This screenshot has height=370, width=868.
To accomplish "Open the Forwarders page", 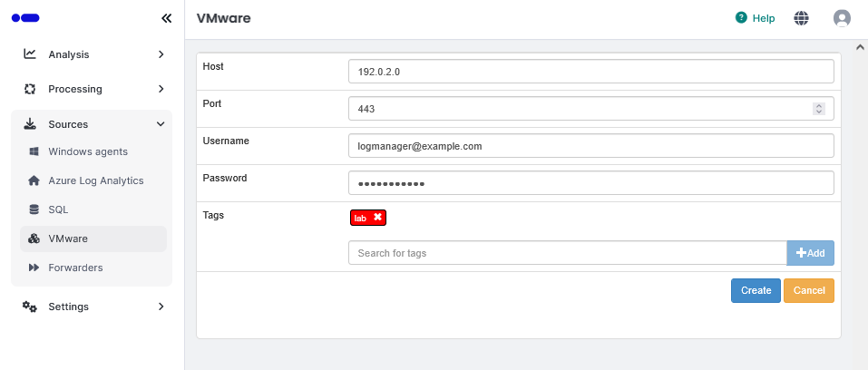I will [75, 268].
